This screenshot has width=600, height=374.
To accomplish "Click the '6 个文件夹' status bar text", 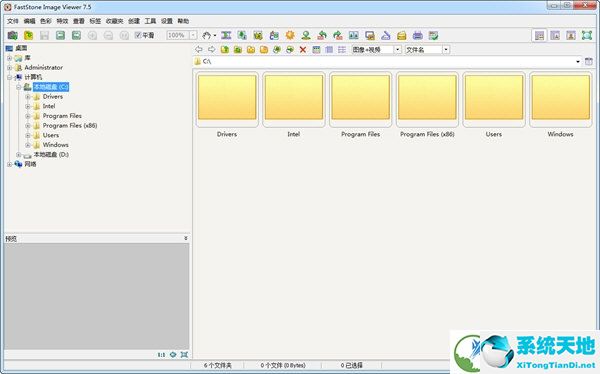I will pyautogui.click(x=218, y=366).
